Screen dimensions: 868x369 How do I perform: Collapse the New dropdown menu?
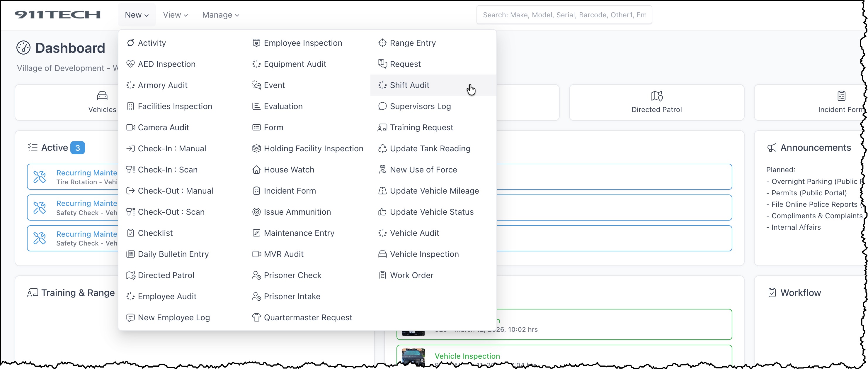pyautogui.click(x=137, y=15)
